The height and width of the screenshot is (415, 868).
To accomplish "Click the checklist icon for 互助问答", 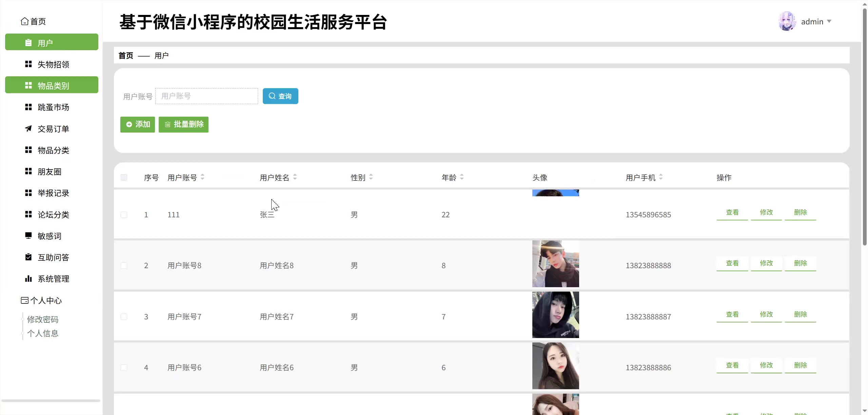I will [x=28, y=257].
